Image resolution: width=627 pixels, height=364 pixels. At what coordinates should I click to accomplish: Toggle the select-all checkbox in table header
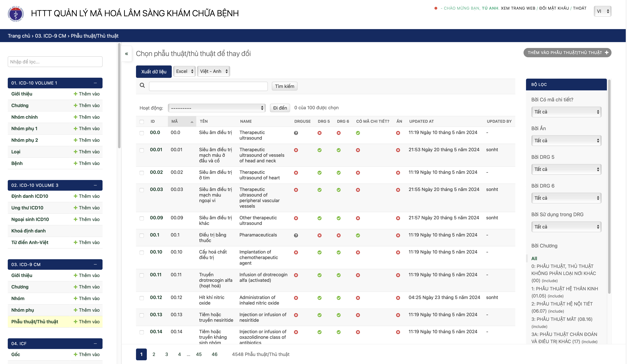(142, 122)
